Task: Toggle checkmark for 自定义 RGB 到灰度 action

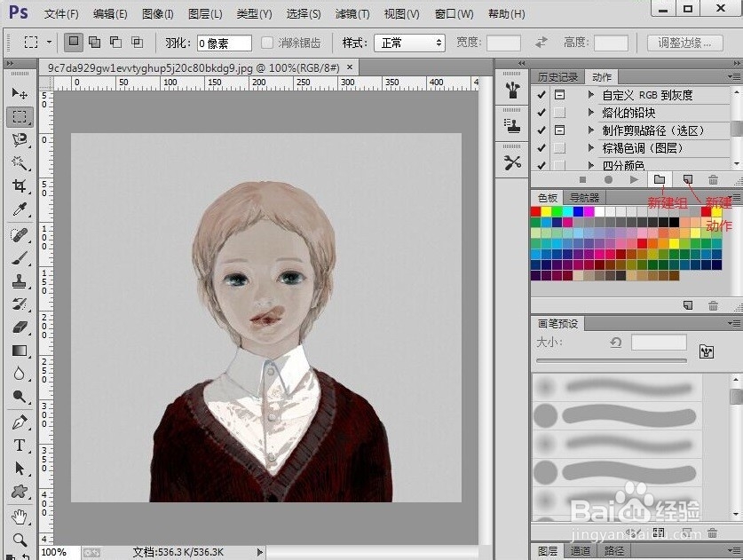Action: click(x=541, y=95)
